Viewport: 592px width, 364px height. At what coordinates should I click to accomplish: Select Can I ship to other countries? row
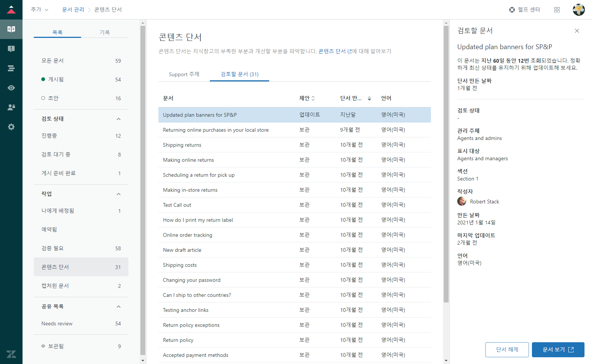(x=295, y=295)
